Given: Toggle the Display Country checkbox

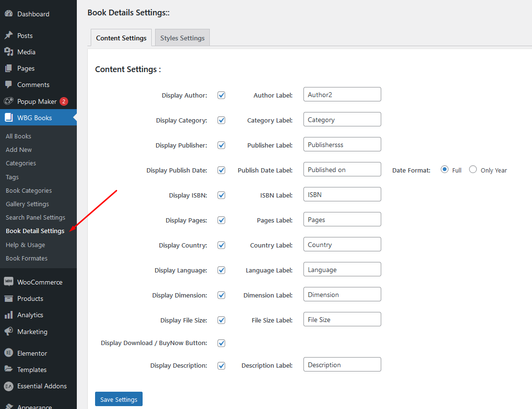Looking at the screenshot, I should pyautogui.click(x=221, y=245).
